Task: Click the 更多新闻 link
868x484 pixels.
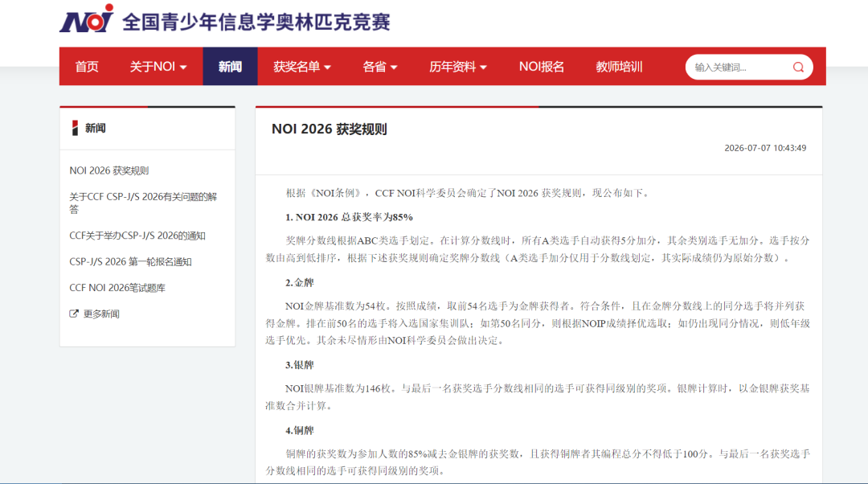Action: click(x=101, y=314)
